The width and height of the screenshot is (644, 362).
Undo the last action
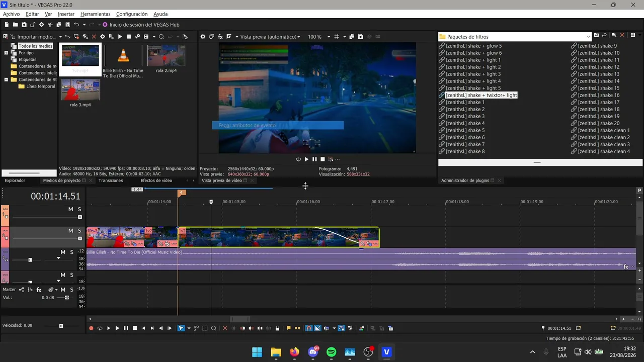(x=76, y=25)
